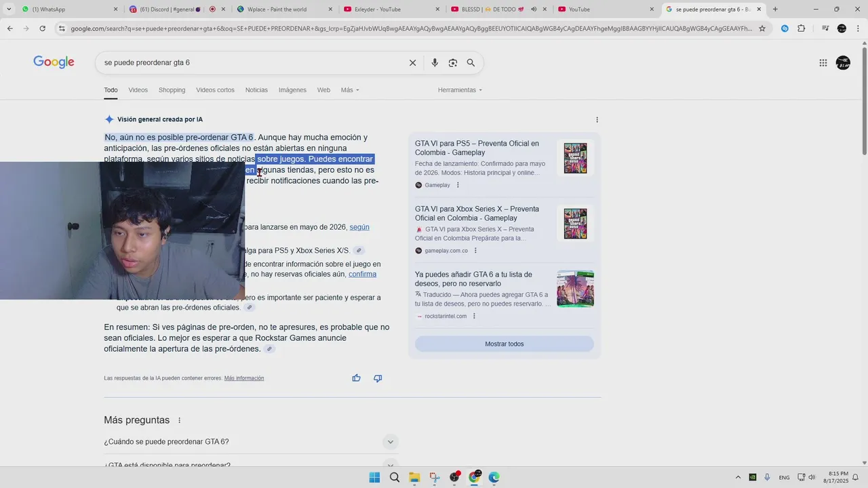Viewport: 868px width, 488px height.
Task: Launch Snipping Tool from taskbar
Action: [x=435, y=477]
